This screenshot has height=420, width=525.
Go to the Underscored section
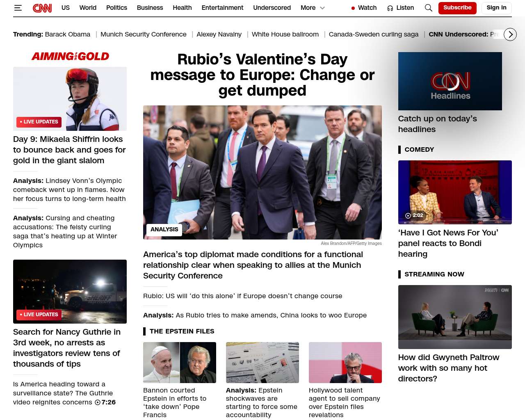tap(272, 8)
